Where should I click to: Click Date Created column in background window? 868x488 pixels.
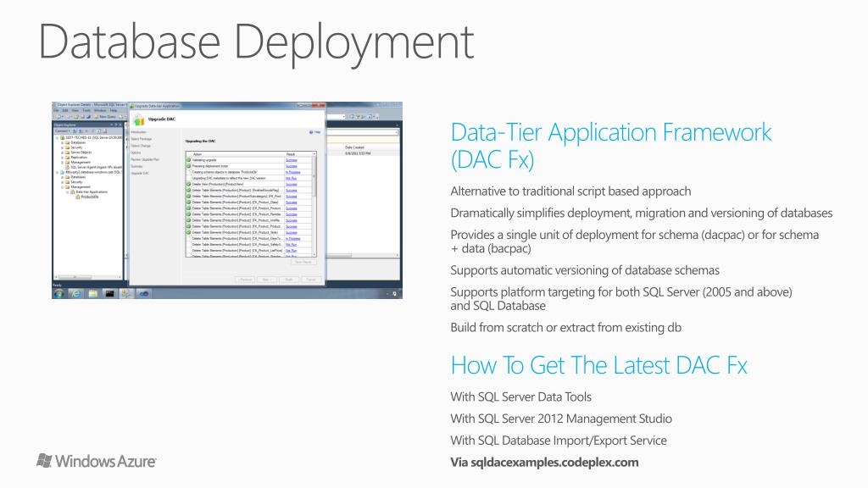tap(355, 147)
